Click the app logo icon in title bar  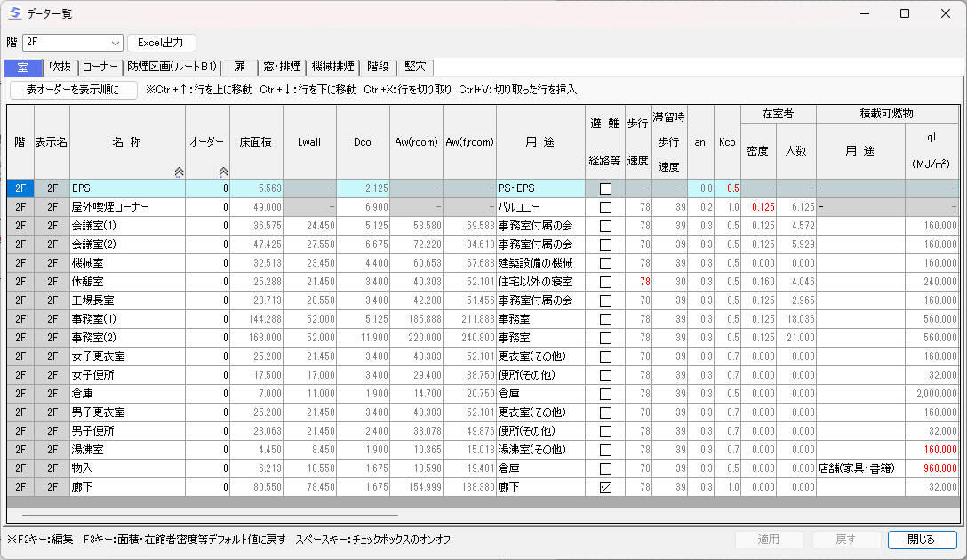click(15, 13)
